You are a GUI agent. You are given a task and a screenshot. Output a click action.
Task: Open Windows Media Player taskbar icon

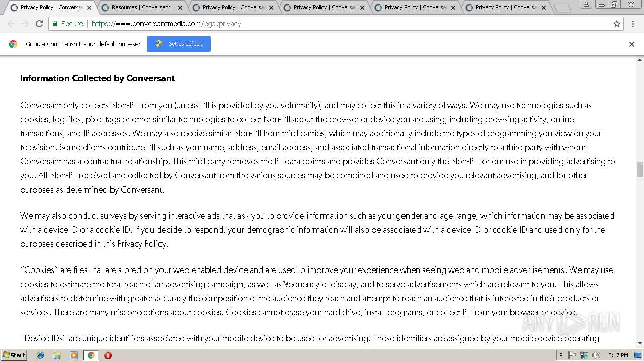74,355
